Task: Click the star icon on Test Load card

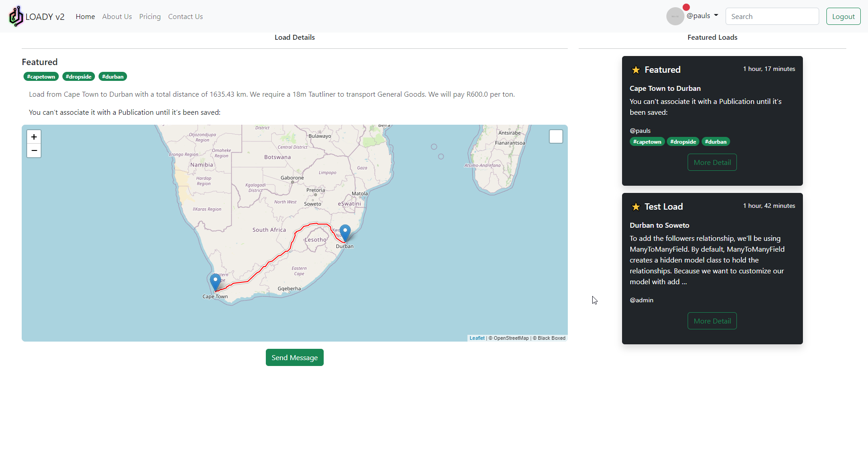Action: (636, 207)
